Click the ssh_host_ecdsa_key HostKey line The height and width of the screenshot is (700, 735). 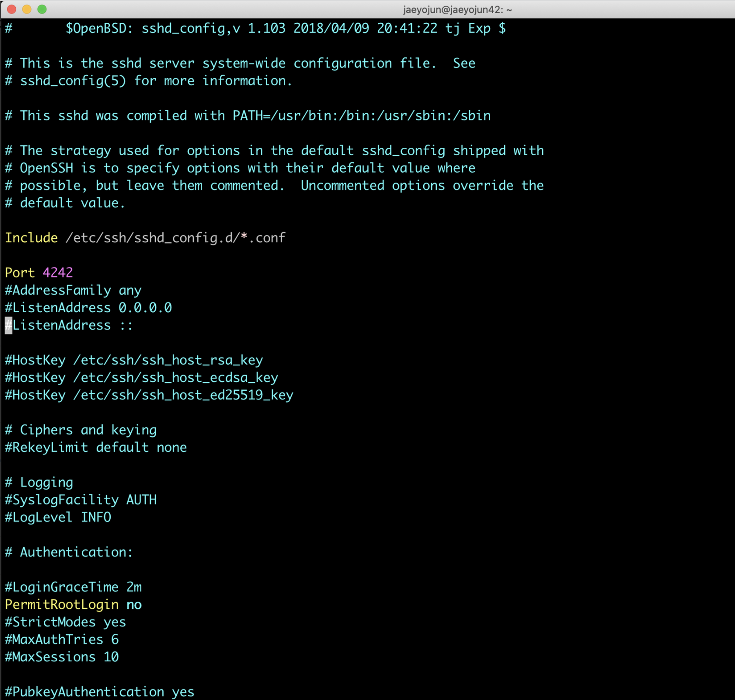tap(141, 378)
